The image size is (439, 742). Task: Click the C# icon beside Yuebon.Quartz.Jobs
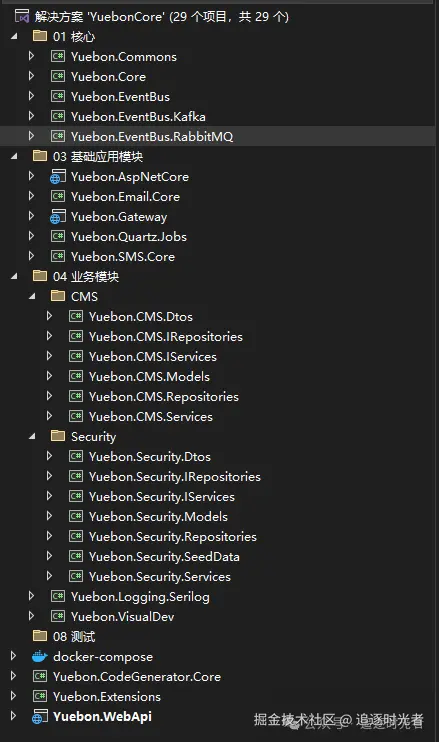(58, 236)
